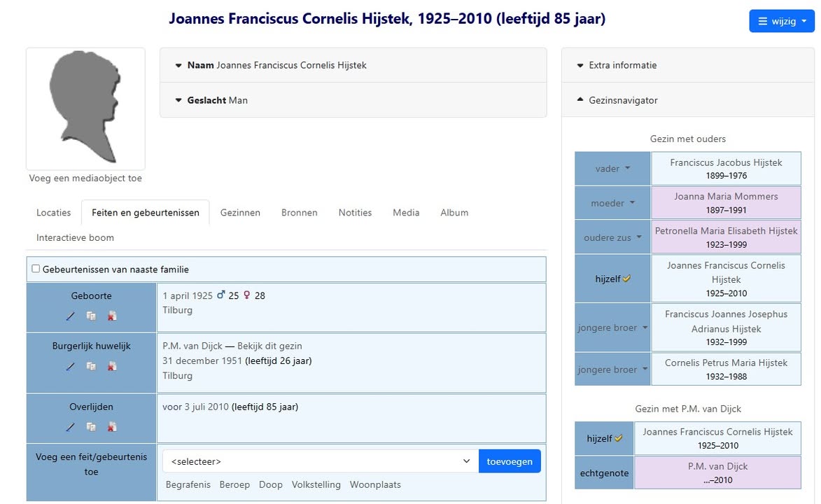
Task: Open the wijzig dropdown menu
Action: (x=782, y=21)
